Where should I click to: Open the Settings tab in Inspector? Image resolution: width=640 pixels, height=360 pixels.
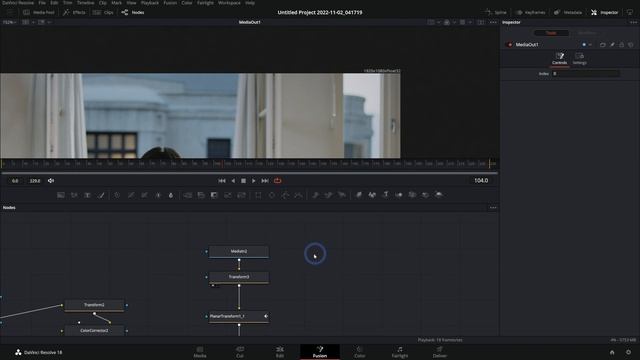[580, 58]
